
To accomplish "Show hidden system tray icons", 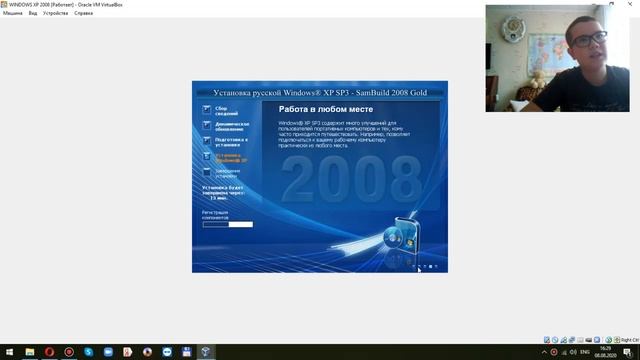I will [x=544, y=352].
